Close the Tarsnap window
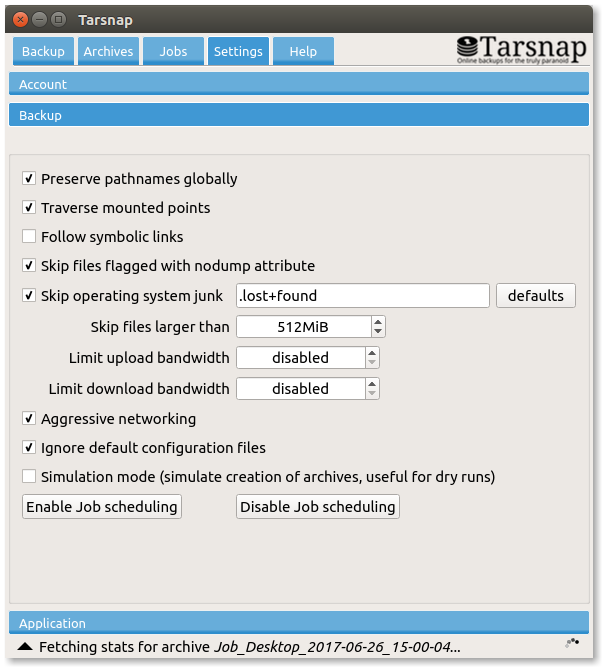The image size is (602, 667). 20,20
